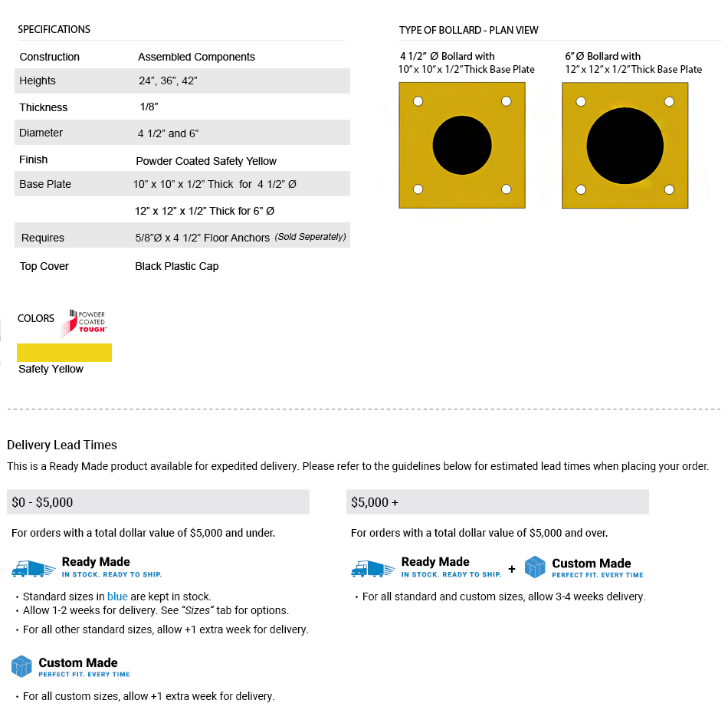The width and height of the screenshot is (728, 723).
Task: Click the blue link in the standard sizes note
Action: [117, 596]
